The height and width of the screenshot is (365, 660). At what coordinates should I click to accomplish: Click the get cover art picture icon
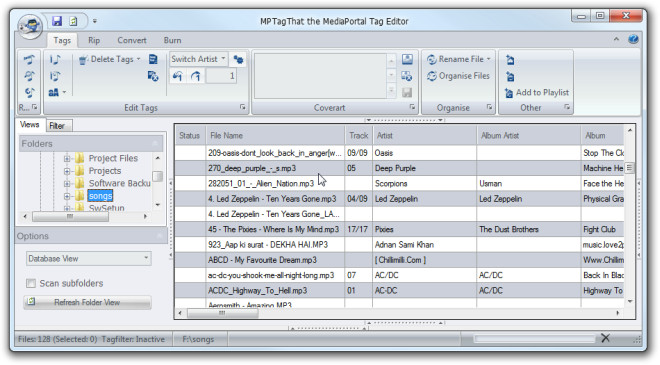pos(407,59)
